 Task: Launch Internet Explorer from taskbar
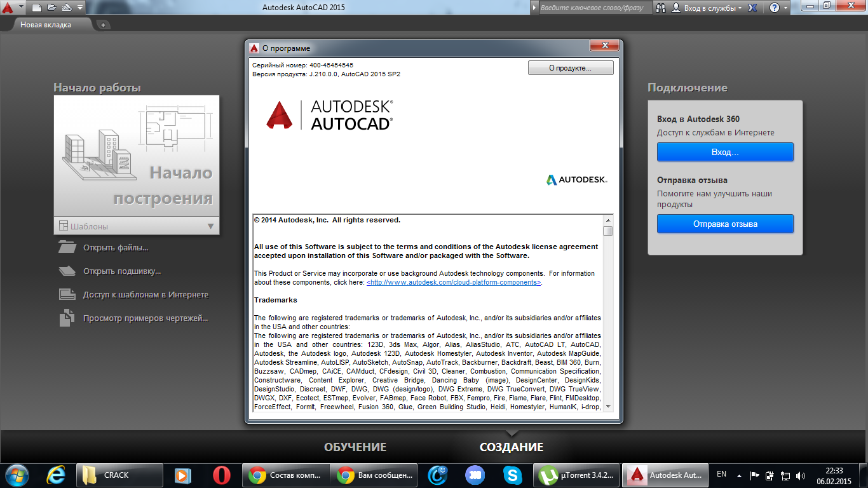point(57,475)
